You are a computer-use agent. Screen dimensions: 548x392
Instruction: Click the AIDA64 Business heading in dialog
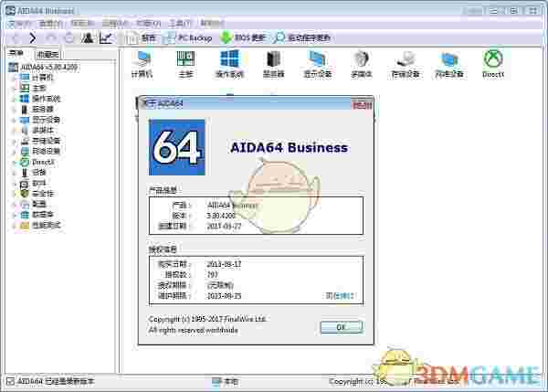tap(289, 147)
